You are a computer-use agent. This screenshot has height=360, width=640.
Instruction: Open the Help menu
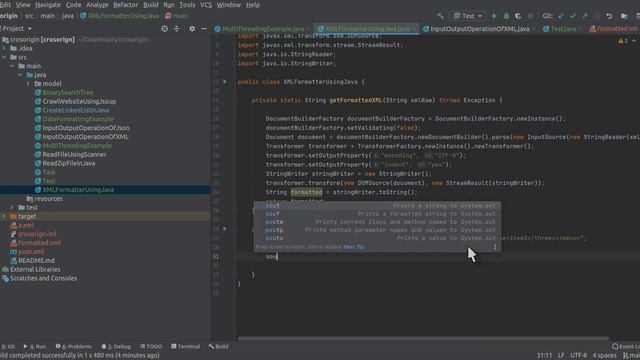pos(253,5)
